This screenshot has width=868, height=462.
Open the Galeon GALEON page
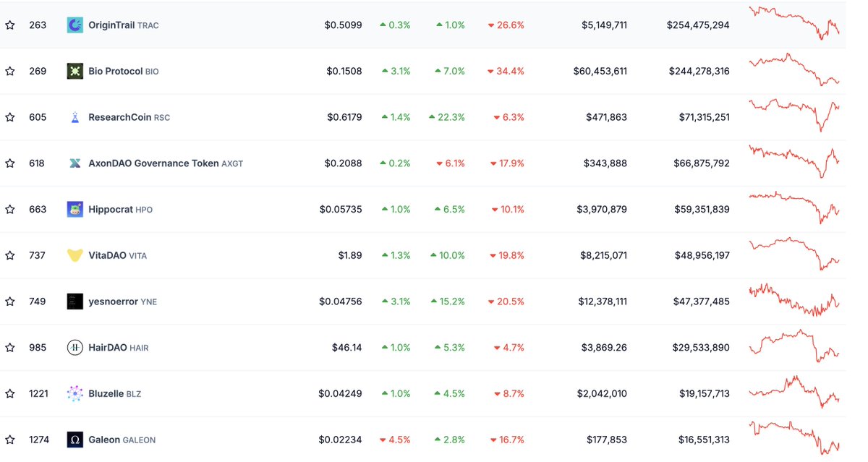click(122, 440)
